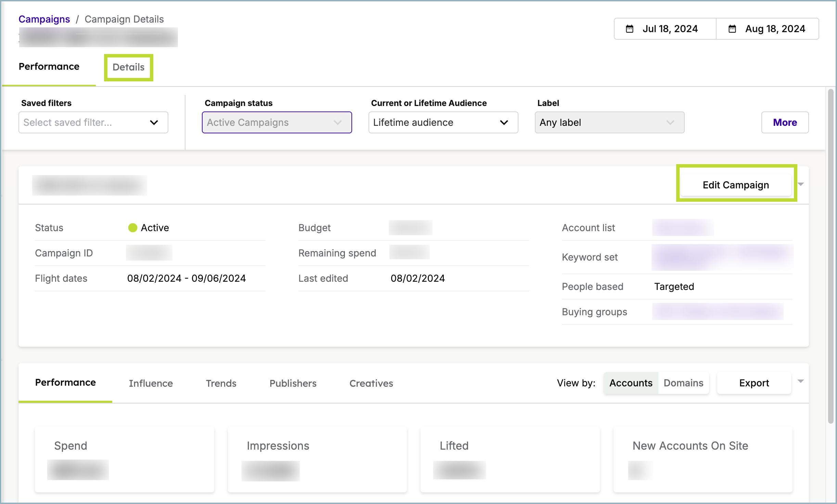Click the Edit Campaign button
The image size is (837, 504).
(x=736, y=185)
